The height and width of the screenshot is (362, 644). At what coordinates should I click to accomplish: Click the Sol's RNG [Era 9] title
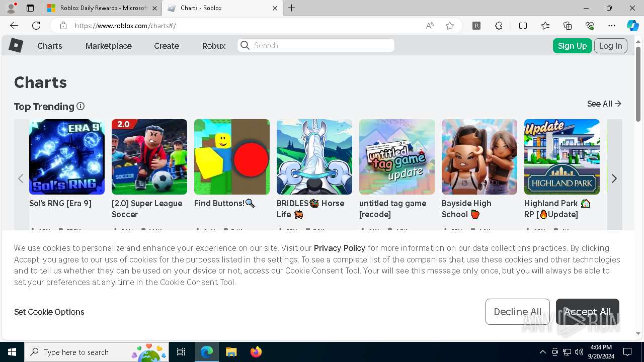tap(60, 203)
